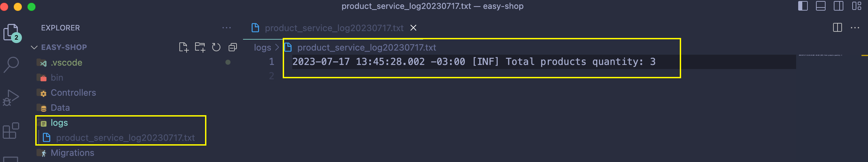
Task: Expand the Controllers folder
Action: tap(73, 93)
